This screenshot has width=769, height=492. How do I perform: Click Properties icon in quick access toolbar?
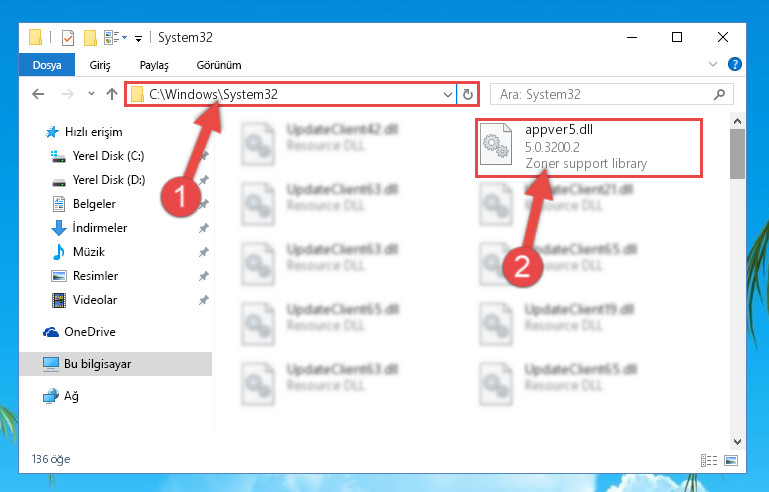(68, 38)
